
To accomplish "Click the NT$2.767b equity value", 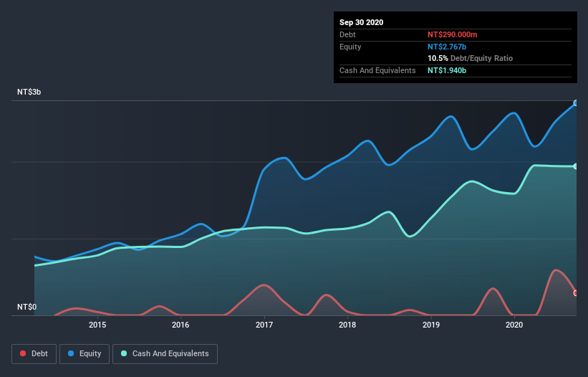I will pyautogui.click(x=447, y=47).
